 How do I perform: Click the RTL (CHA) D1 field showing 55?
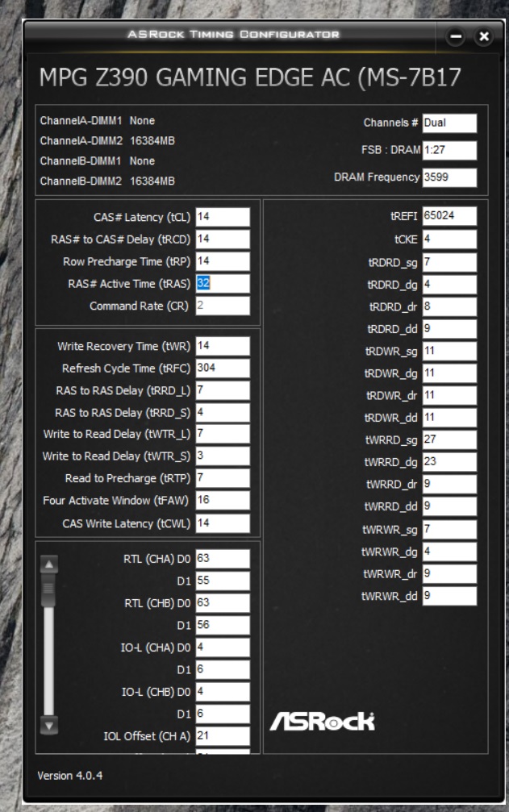pos(223,581)
